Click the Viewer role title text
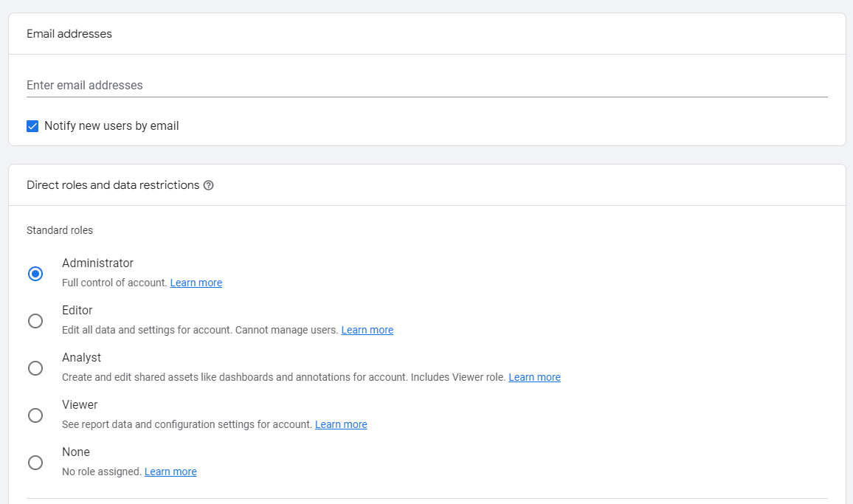Image resolution: width=853 pixels, height=504 pixels. point(80,405)
